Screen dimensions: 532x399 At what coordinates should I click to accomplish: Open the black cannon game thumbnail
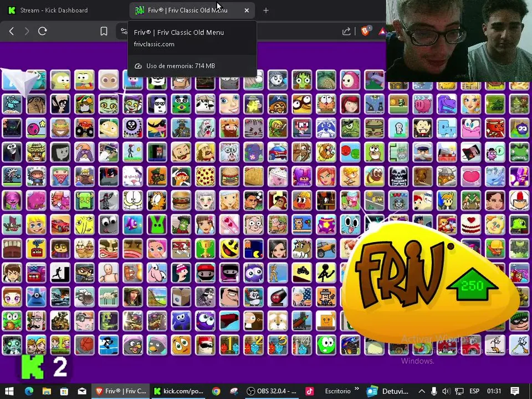tap(278, 297)
